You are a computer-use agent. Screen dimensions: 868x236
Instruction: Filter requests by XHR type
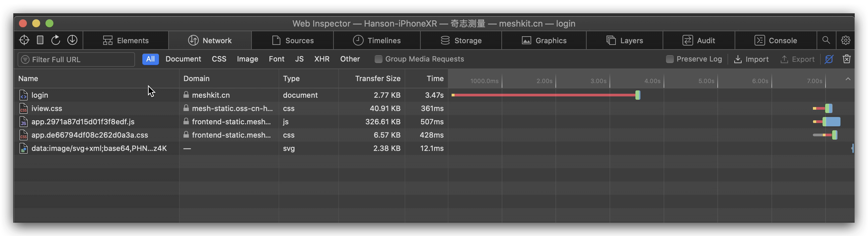tap(322, 59)
